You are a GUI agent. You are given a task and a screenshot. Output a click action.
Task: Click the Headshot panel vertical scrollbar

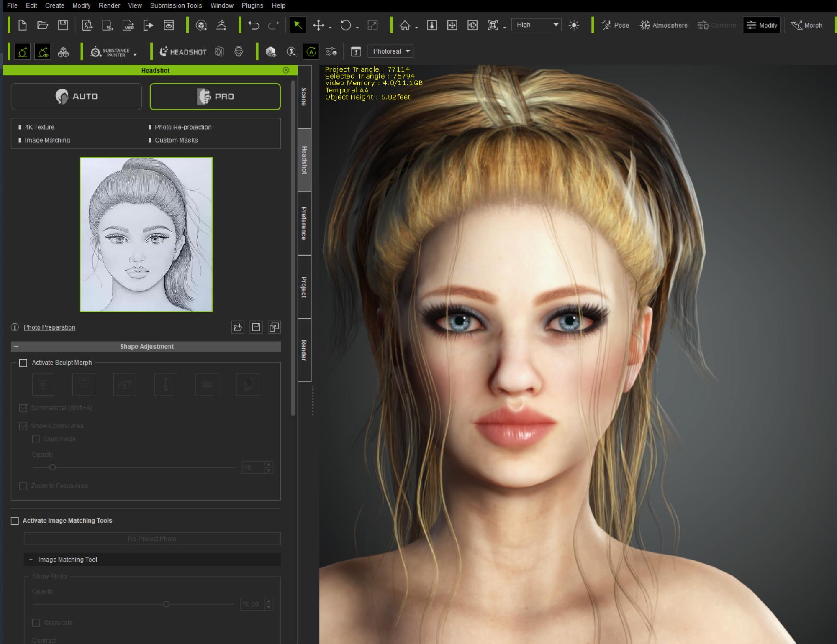click(293, 249)
